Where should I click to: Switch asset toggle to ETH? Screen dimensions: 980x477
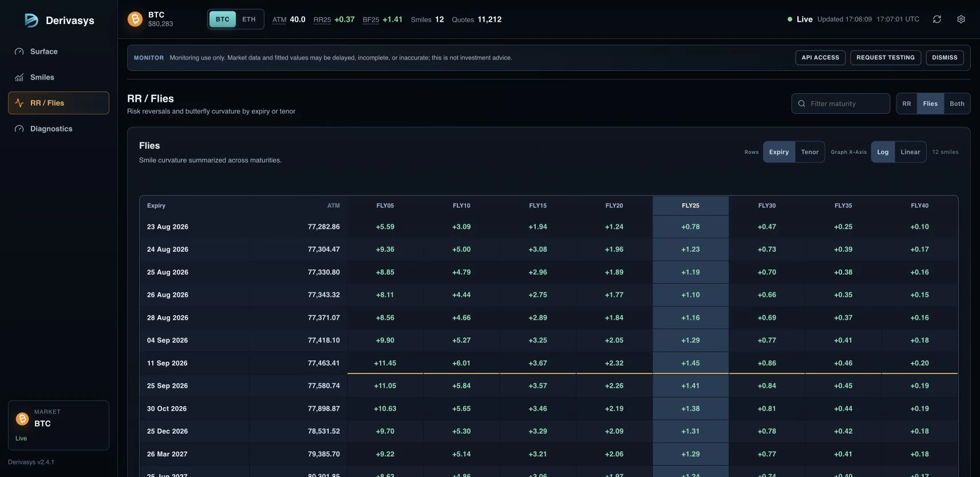tap(249, 19)
